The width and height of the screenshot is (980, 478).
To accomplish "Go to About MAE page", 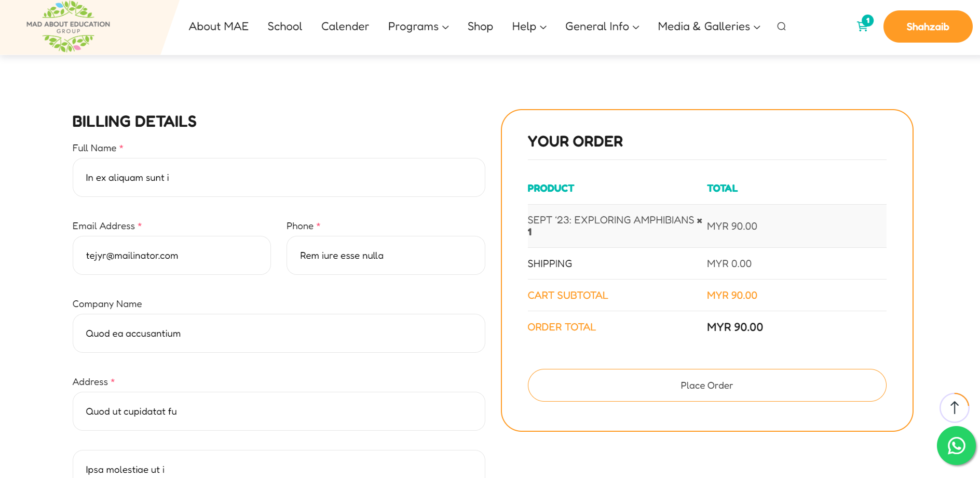I will [x=219, y=26].
